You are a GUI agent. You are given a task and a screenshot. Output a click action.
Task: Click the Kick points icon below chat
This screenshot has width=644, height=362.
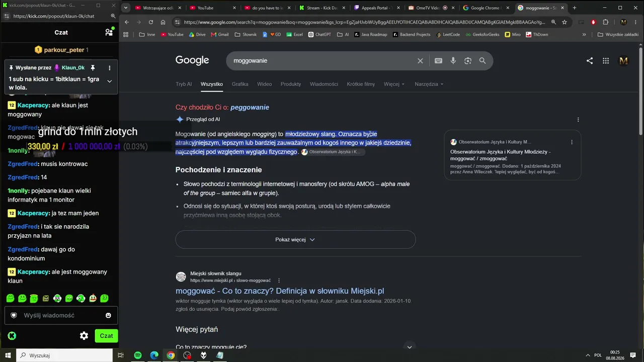point(12,336)
